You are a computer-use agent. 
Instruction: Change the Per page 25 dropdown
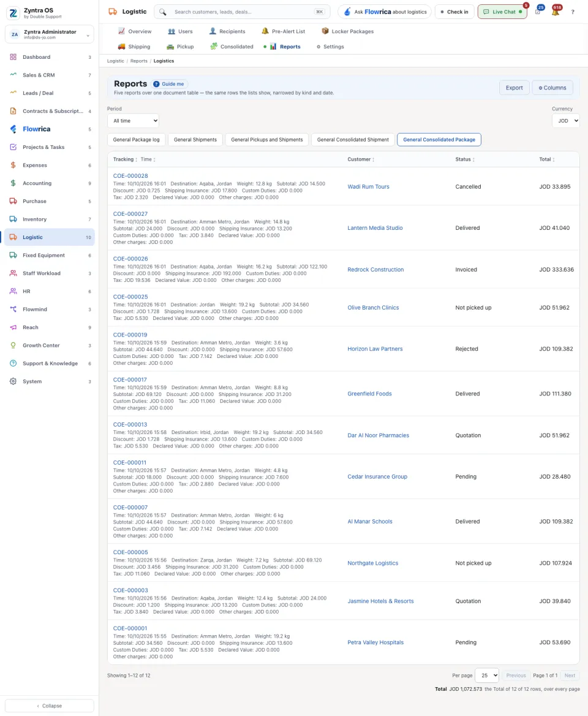pyautogui.click(x=487, y=676)
